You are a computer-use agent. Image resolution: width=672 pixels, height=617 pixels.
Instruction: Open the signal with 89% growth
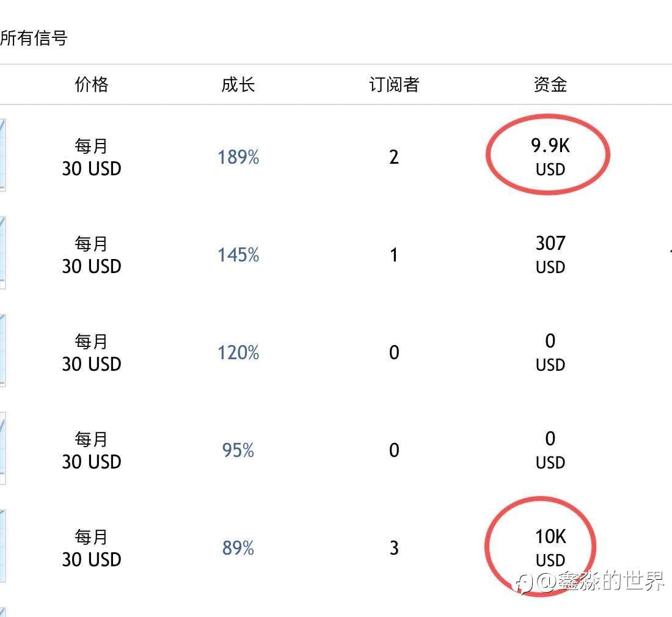pos(238,548)
